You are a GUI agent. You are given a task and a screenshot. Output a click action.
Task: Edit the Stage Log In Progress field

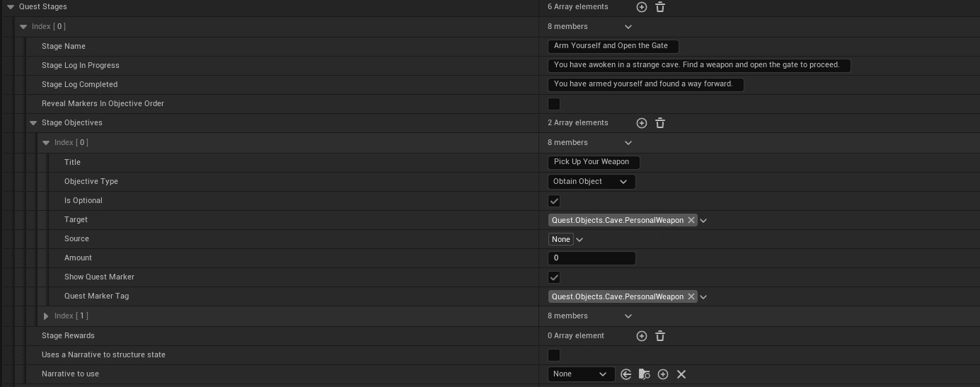click(699, 65)
